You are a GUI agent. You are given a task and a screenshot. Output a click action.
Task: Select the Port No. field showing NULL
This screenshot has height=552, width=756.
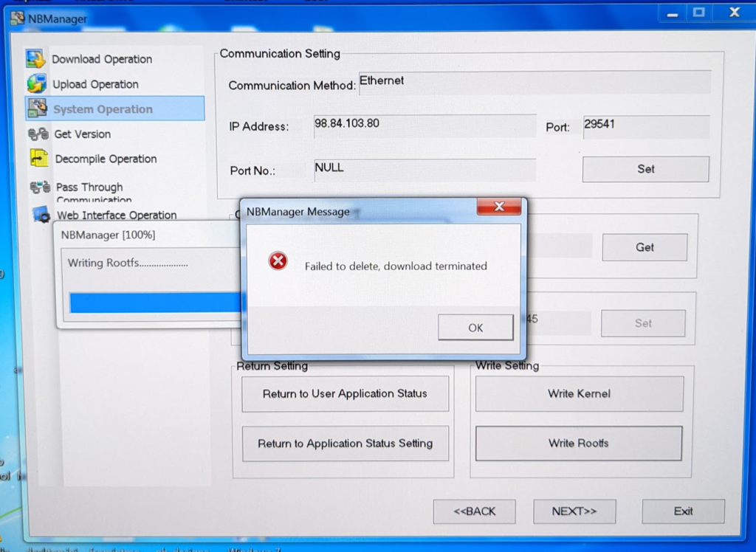pyautogui.click(x=425, y=170)
